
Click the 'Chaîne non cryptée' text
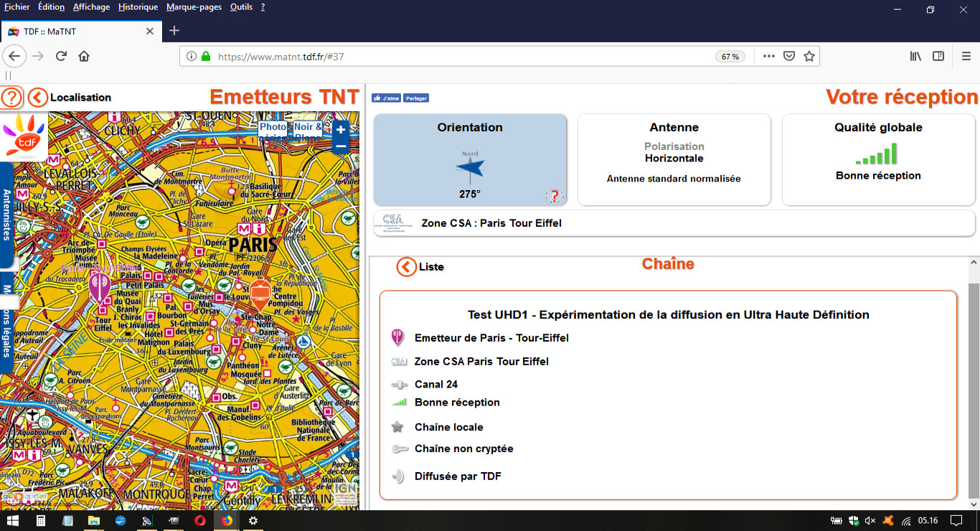coord(464,448)
